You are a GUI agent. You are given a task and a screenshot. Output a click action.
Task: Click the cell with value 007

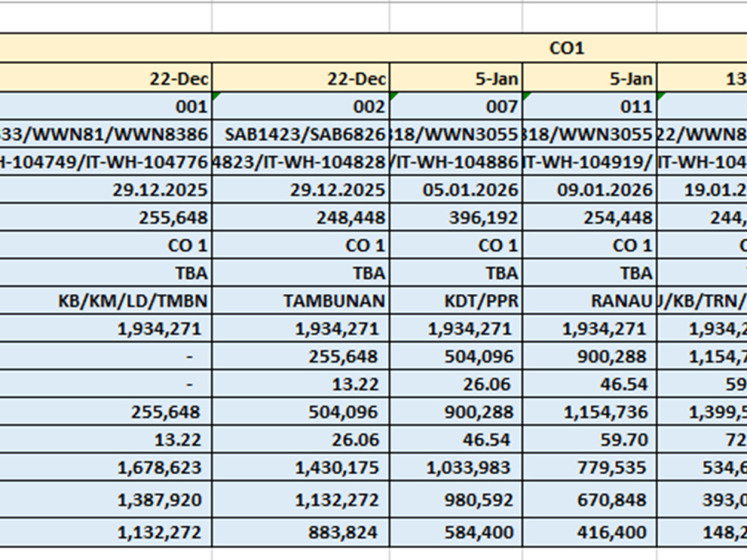(x=456, y=106)
